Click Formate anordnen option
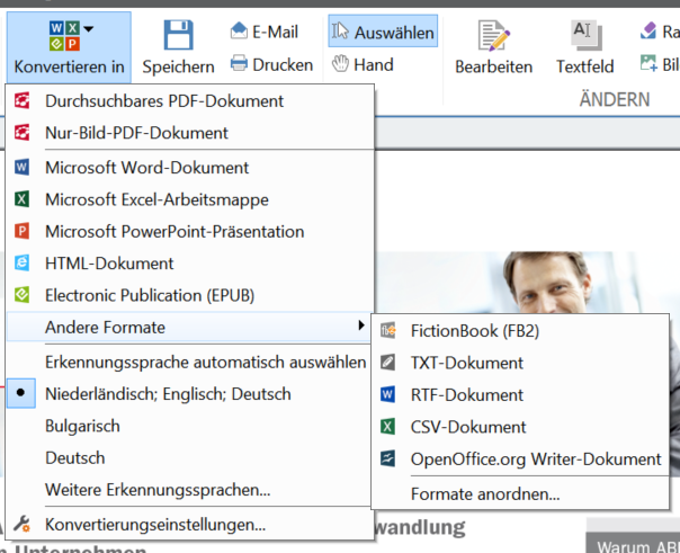The height and width of the screenshot is (553, 680). pyautogui.click(x=485, y=493)
